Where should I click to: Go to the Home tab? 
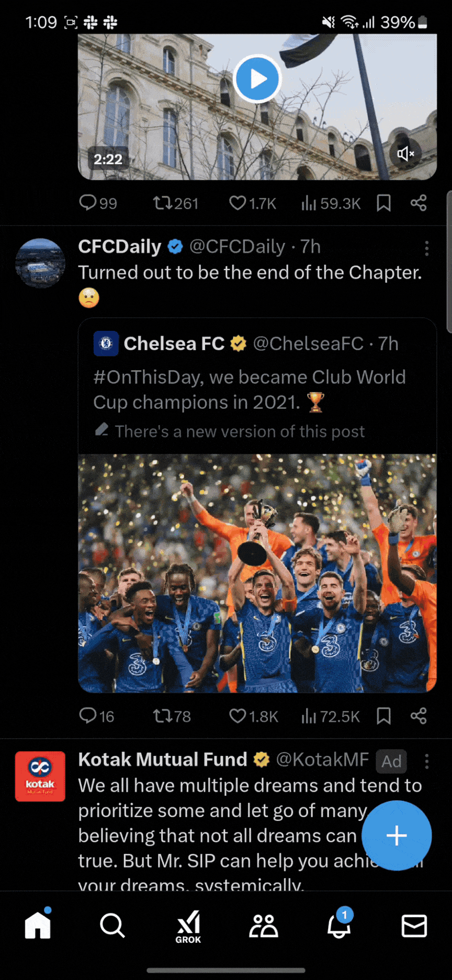[38, 926]
